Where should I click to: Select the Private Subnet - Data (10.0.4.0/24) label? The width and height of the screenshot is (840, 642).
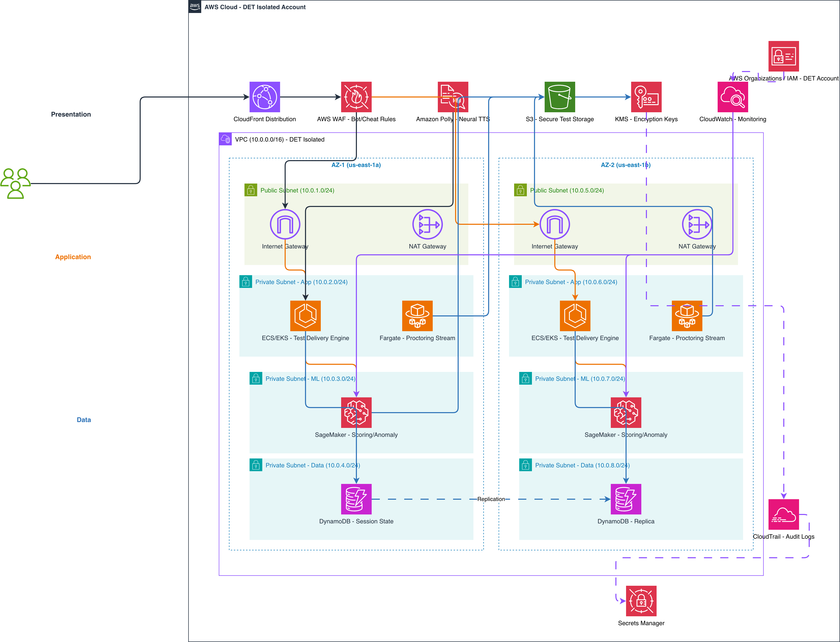pos(313,465)
